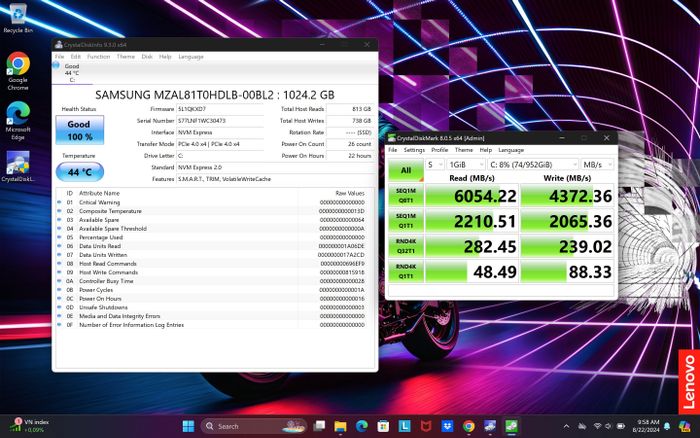This screenshot has height=438, width=700.
Task: Open the test count dropdown showing 5
Action: (435, 165)
